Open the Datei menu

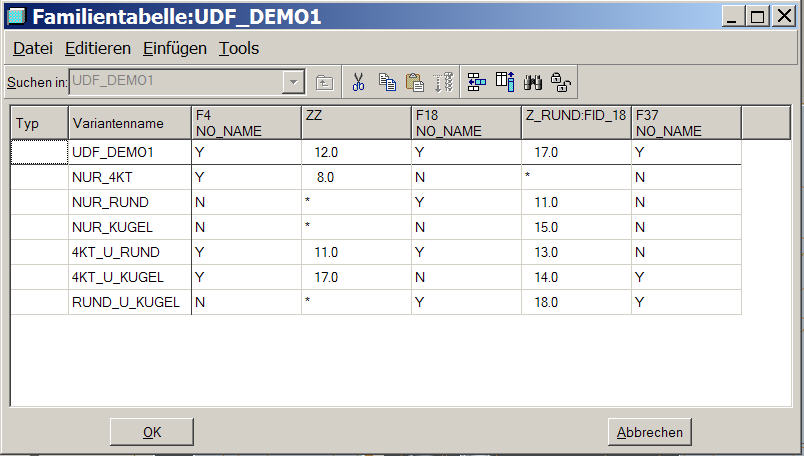(33, 48)
